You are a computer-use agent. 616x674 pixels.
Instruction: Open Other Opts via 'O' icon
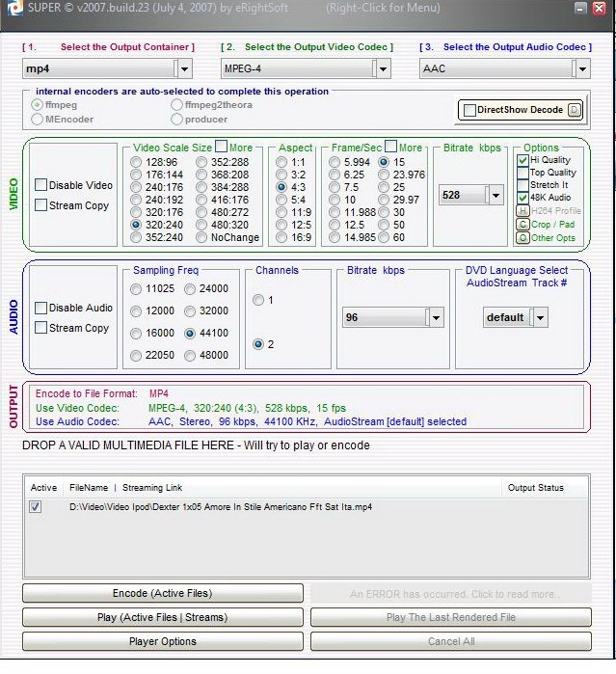pyautogui.click(x=522, y=238)
